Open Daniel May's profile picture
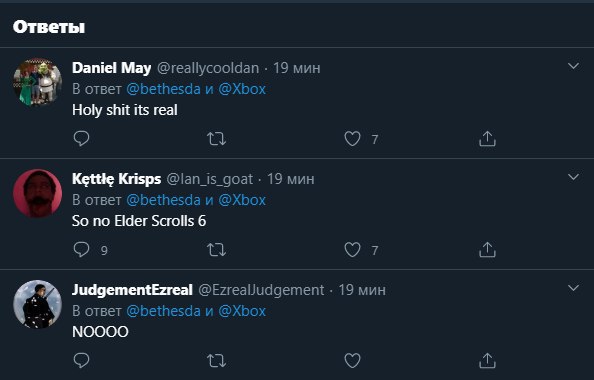Viewport: 594px width, 380px height. (38, 82)
